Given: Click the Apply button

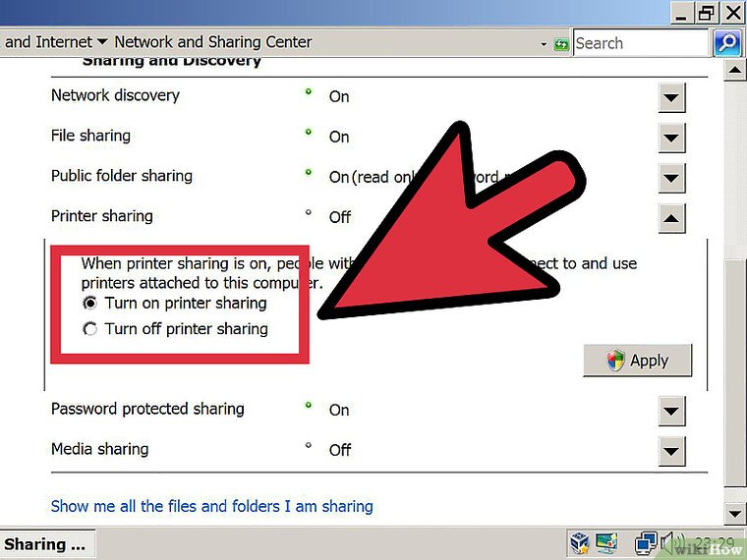Looking at the screenshot, I should 638,361.
